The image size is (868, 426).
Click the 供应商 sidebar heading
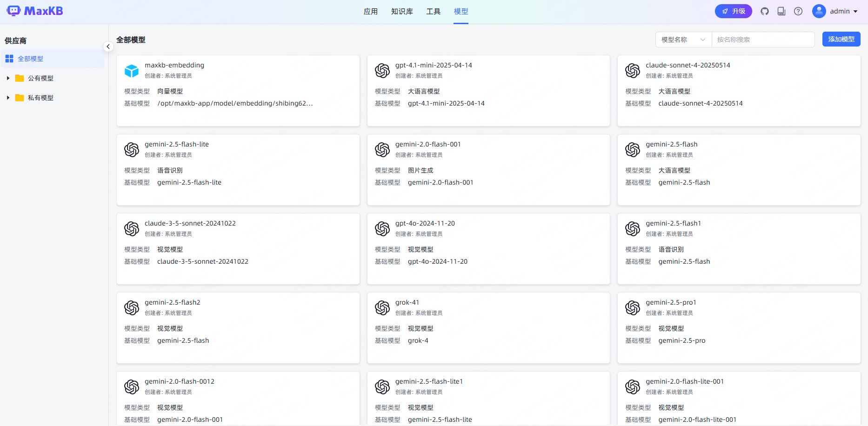[15, 41]
